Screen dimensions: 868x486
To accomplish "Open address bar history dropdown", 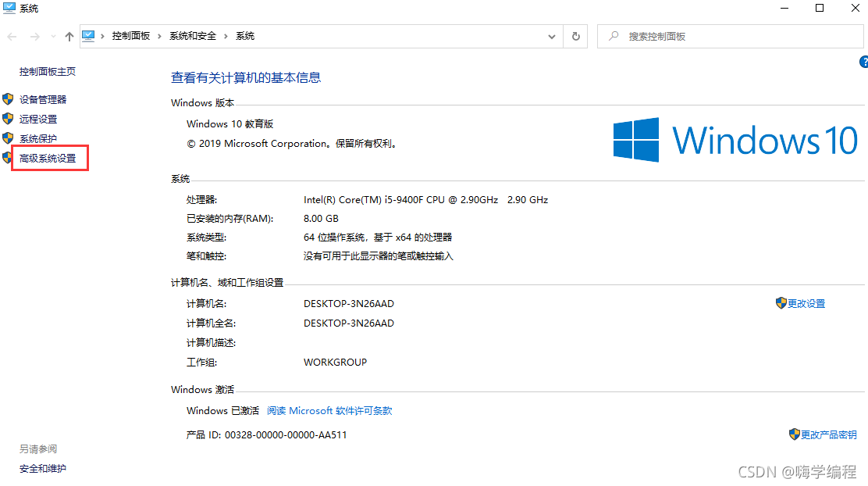I will pos(551,37).
